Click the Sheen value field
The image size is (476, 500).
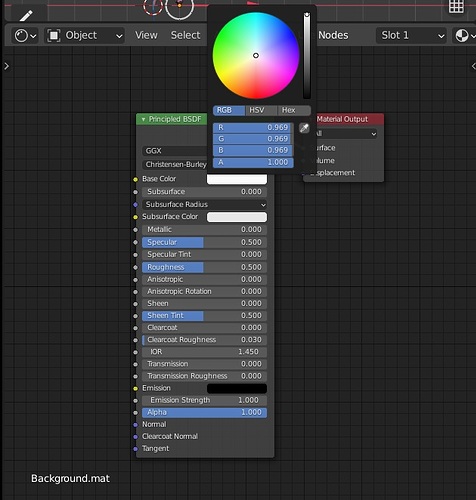[x=204, y=303]
